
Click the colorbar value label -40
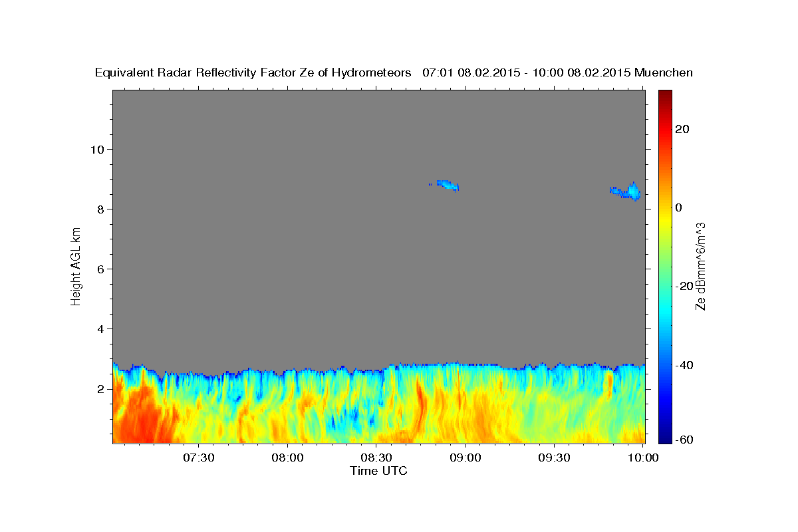(x=684, y=365)
